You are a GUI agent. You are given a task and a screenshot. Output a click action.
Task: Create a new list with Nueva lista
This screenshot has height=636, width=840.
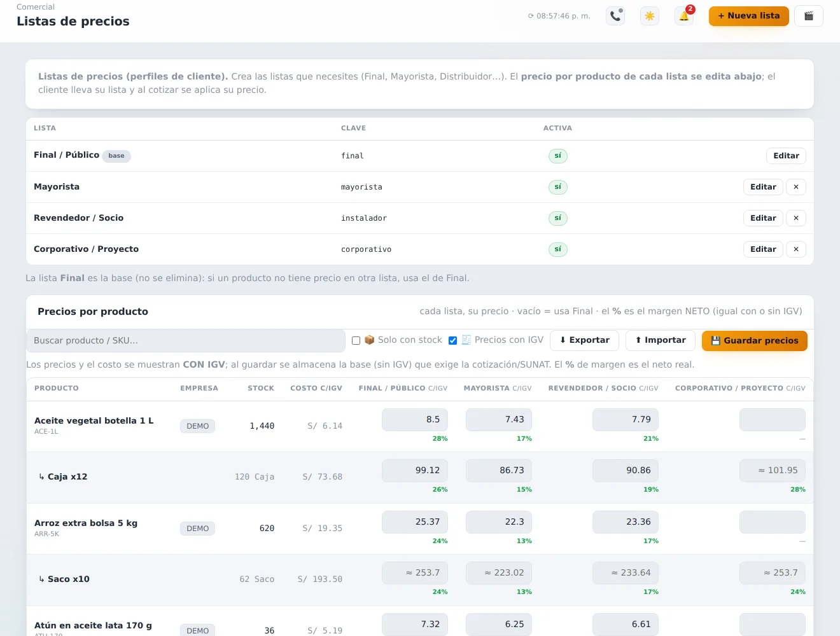click(749, 16)
